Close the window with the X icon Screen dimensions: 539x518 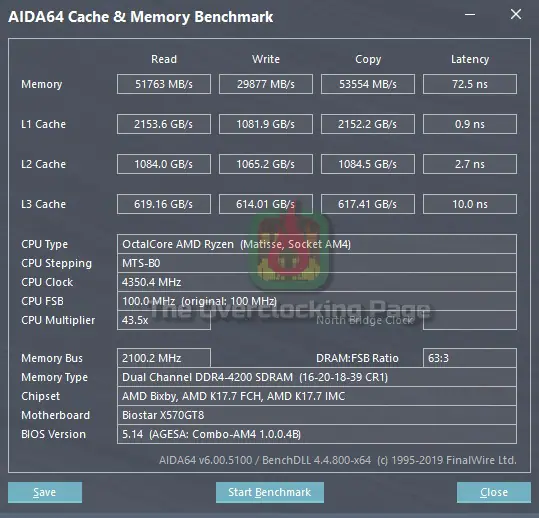click(516, 14)
